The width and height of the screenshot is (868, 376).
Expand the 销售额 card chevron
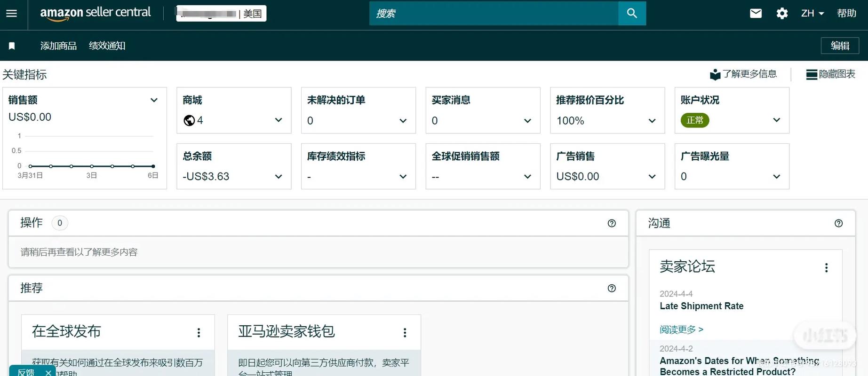(154, 100)
